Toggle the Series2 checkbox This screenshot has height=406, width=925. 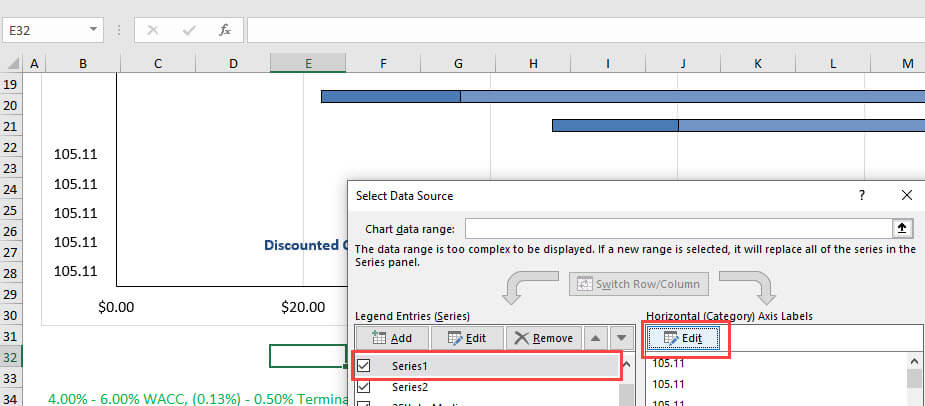364,387
